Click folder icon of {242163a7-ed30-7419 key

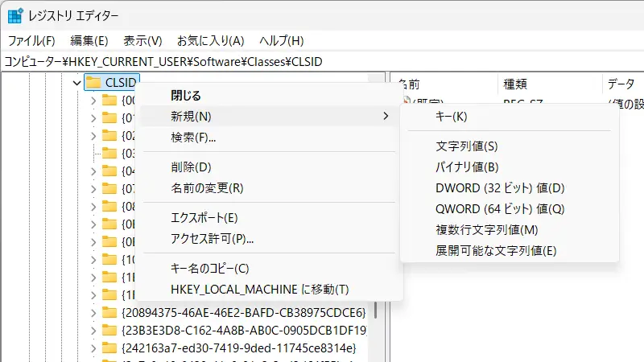coord(109,348)
